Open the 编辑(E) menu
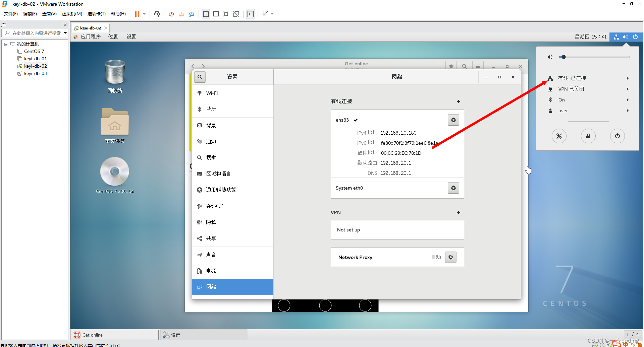Viewport: 644px width, 347px height. point(30,14)
